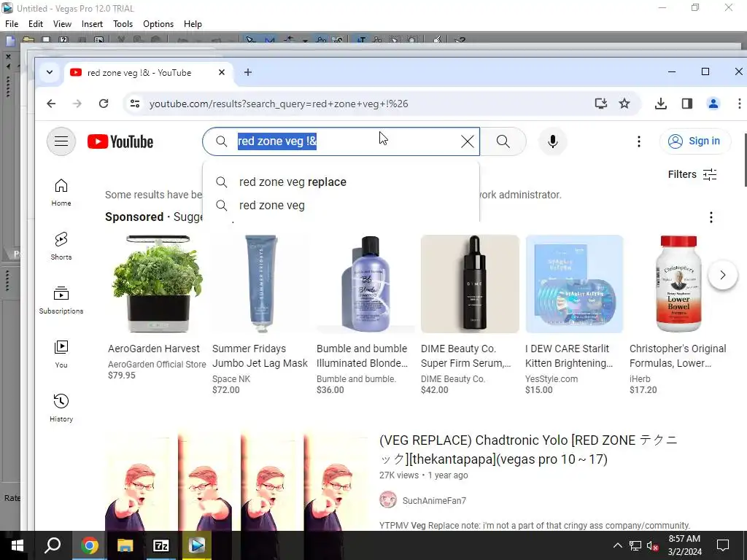
Task: Open sponsored section three-dot options
Action: (x=711, y=217)
